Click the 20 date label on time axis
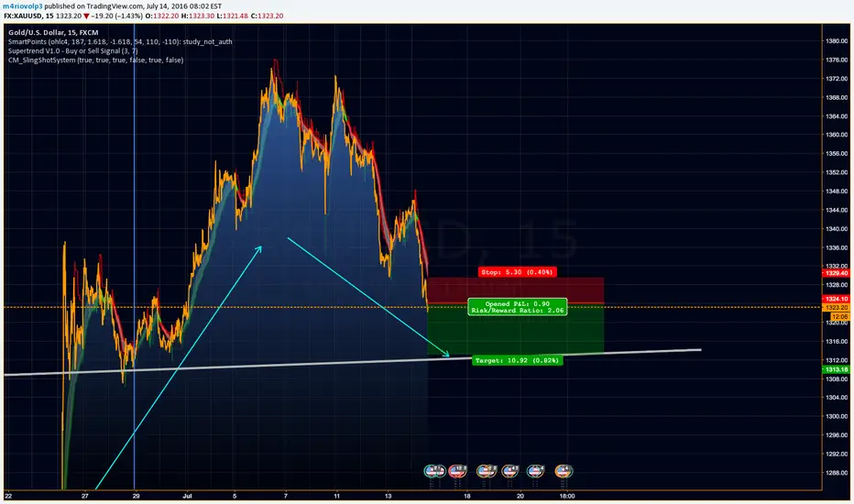This screenshot has height=504, width=854. click(x=520, y=496)
